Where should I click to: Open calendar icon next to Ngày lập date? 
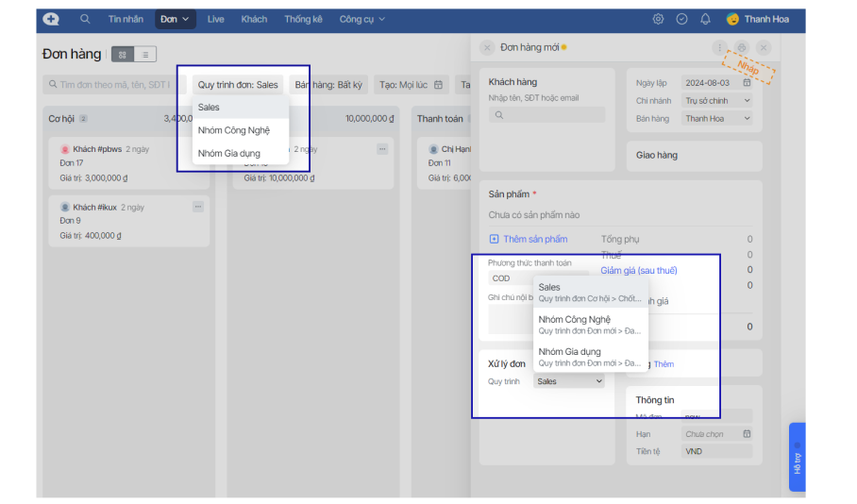tap(747, 83)
